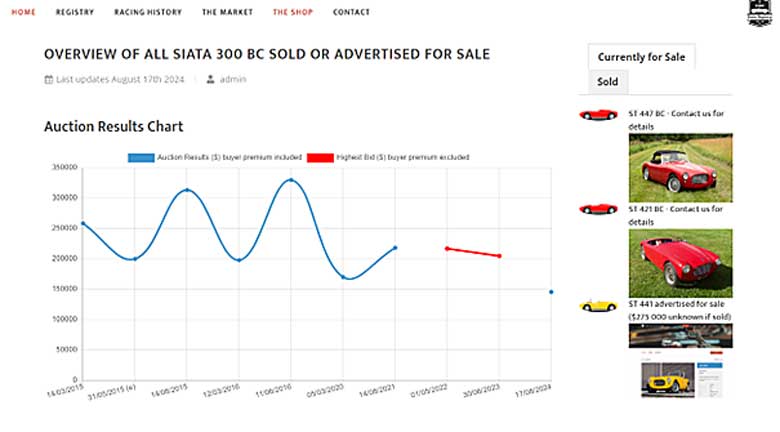This screenshot has width=780, height=432.
Task: Click the highest data point on the blue line
Action: [291, 180]
